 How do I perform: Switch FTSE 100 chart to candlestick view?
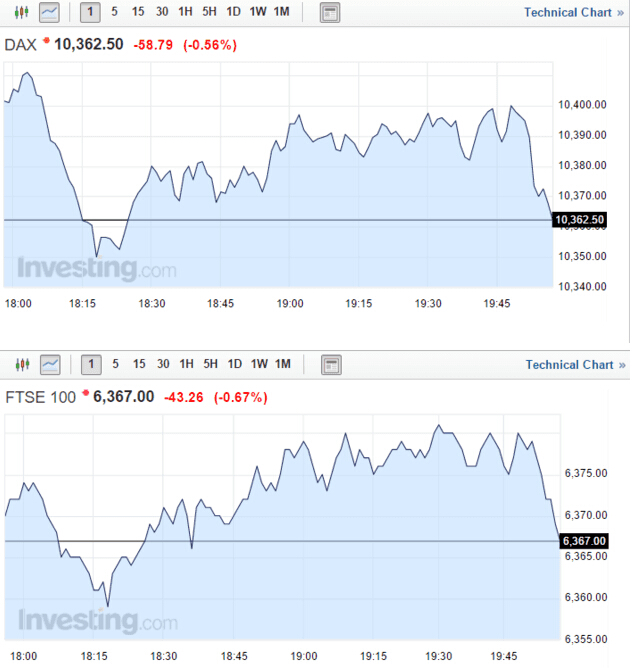click(22, 364)
